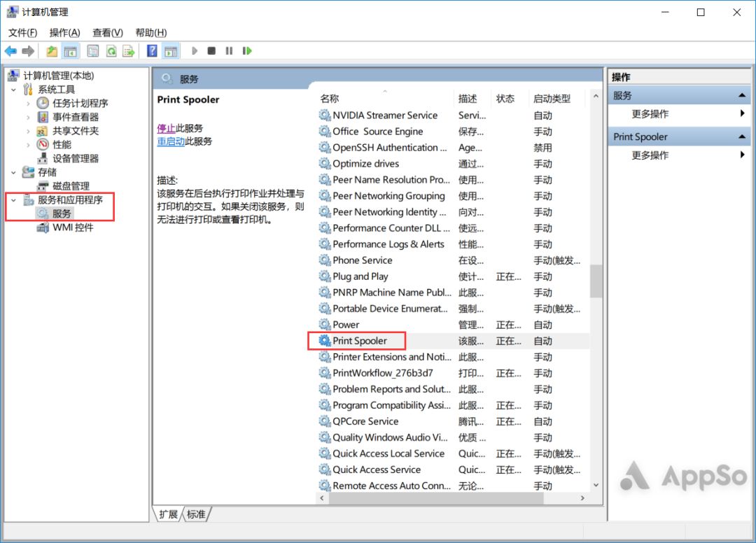Expand the 性能 node arrow
756x543 pixels.
tap(29, 145)
